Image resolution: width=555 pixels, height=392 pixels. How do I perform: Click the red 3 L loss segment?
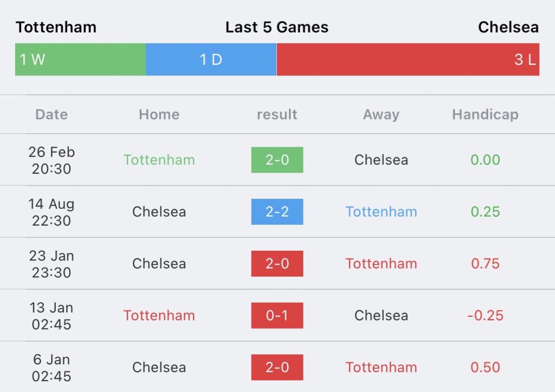408,60
